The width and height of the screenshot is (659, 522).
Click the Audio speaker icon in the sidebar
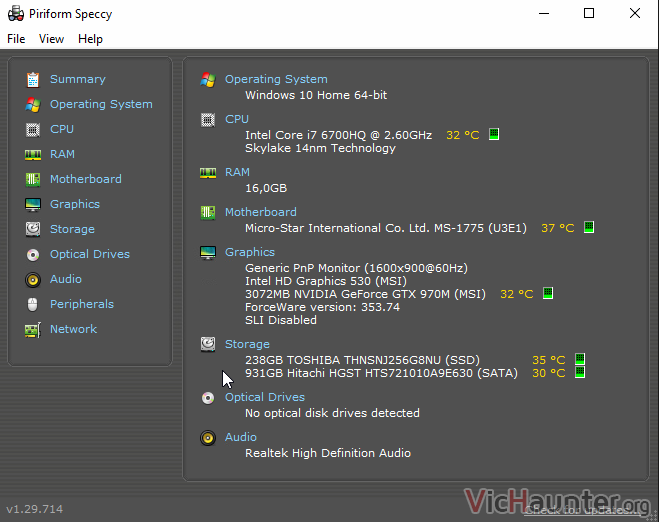(x=33, y=279)
